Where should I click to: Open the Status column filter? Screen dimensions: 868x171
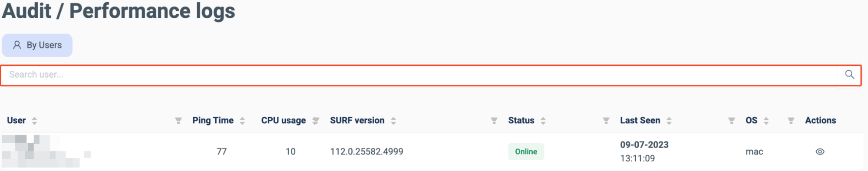coord(606,121)
